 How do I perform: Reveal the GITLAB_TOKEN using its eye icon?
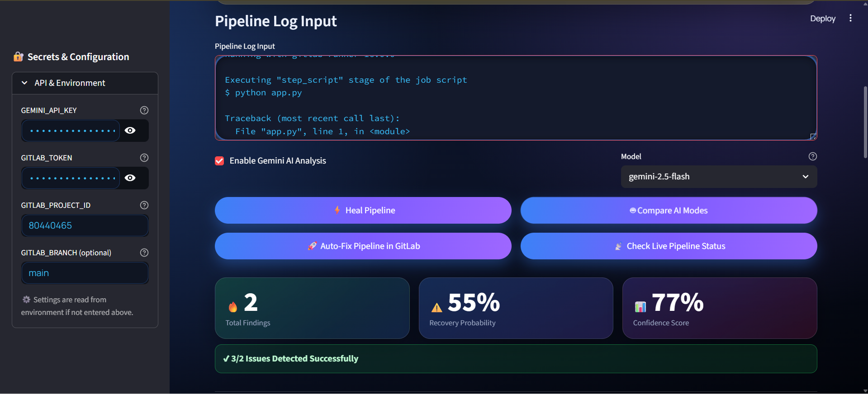pyautogui.click(x=130, y=178)
